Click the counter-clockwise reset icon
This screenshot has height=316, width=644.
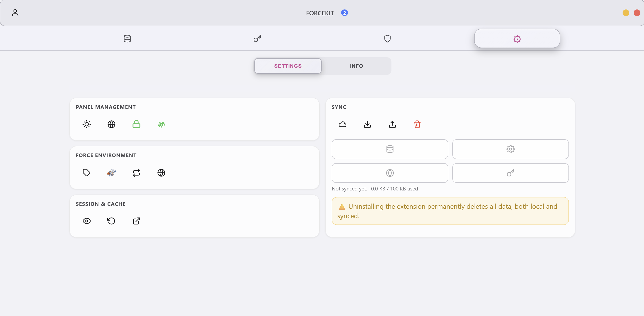(x=111, y=221)
